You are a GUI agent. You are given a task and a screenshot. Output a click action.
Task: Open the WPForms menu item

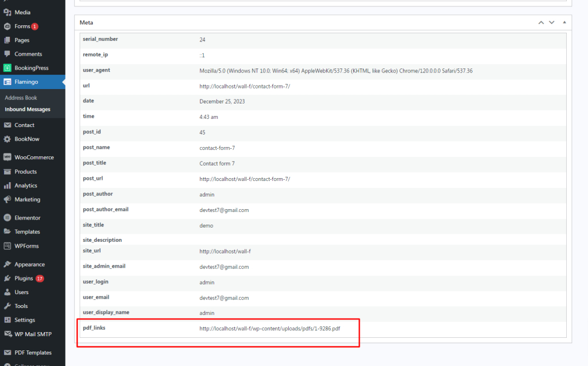click(x=26, y=245)
